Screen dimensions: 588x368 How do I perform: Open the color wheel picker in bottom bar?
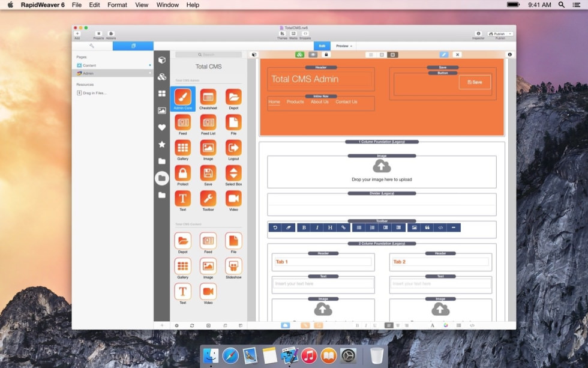point(445,325)
